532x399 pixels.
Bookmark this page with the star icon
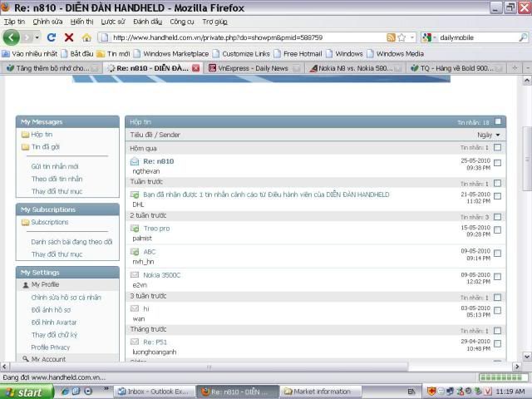pyautogui.click(x=401, y=37)
